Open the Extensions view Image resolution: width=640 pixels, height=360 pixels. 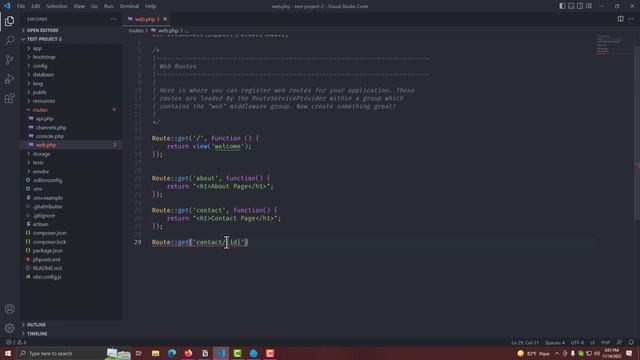pyautogui.click(x=9, y=98)
